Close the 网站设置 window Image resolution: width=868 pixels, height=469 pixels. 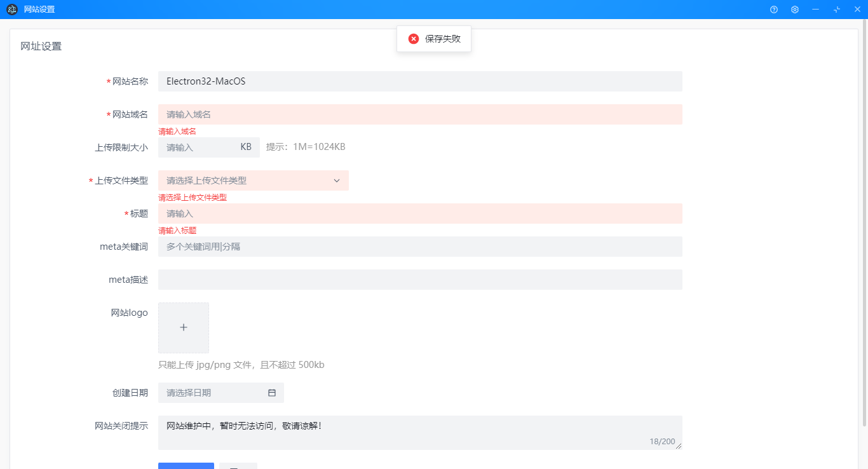point(857,10)
